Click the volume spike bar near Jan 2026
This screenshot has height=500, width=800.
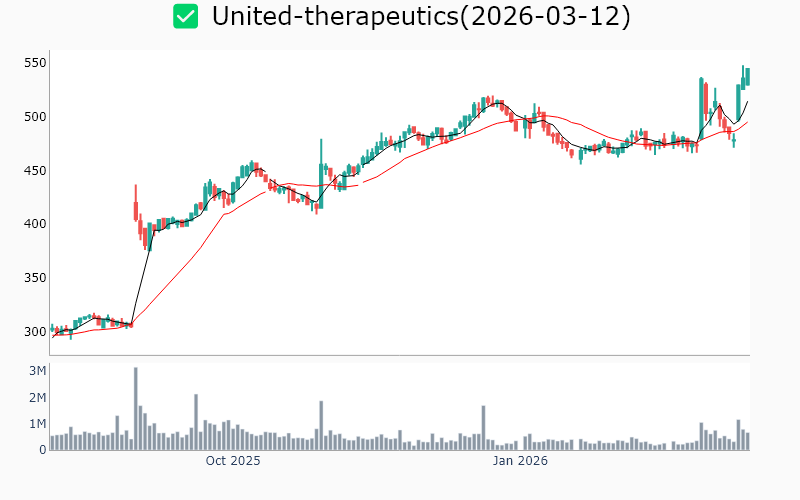click(x=483, y=427)
